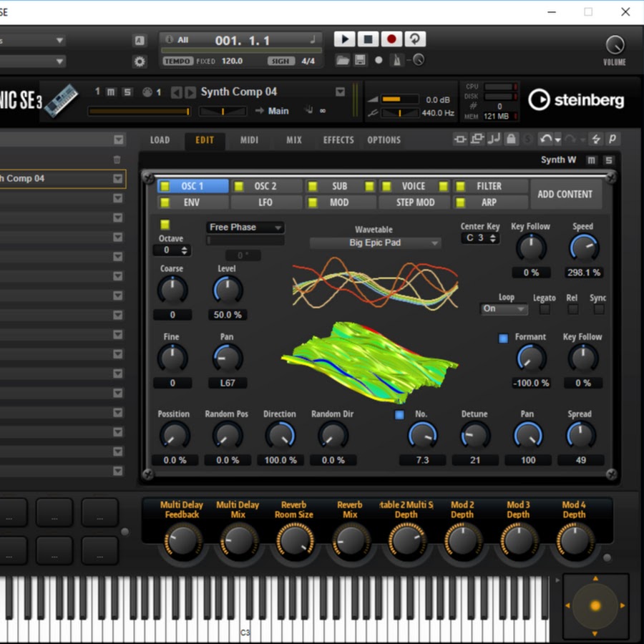Open the ENV section

(192, 203)
